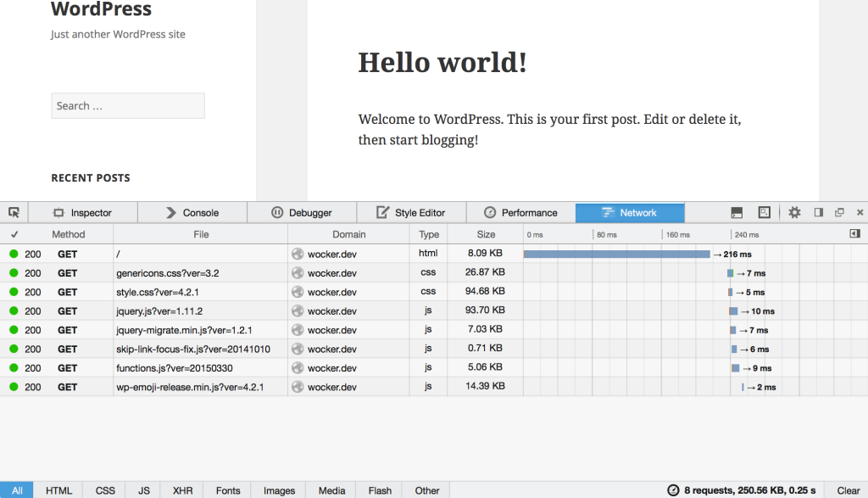
Task: Toggle the network details pane arrow
Action: [x=854, y=234]
